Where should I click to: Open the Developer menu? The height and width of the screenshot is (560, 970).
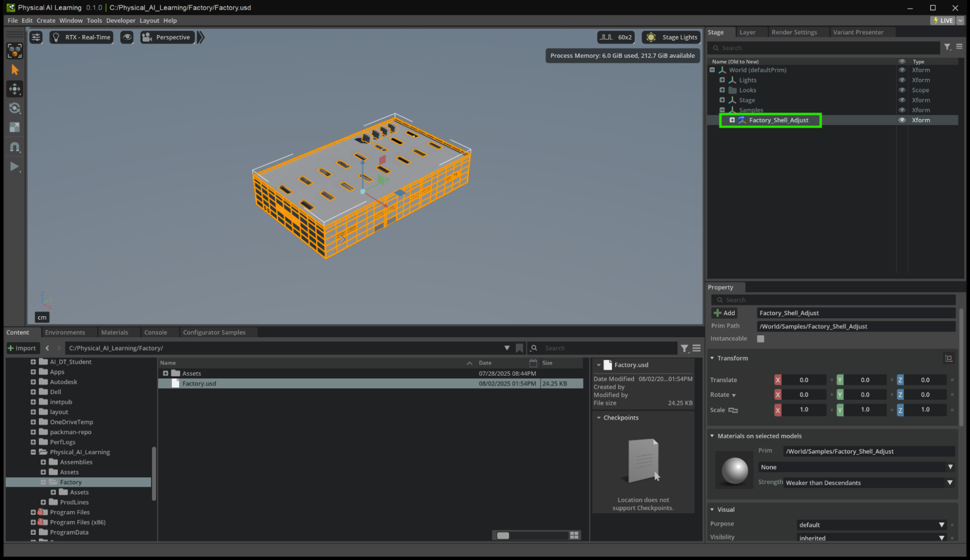pos(120,20)
